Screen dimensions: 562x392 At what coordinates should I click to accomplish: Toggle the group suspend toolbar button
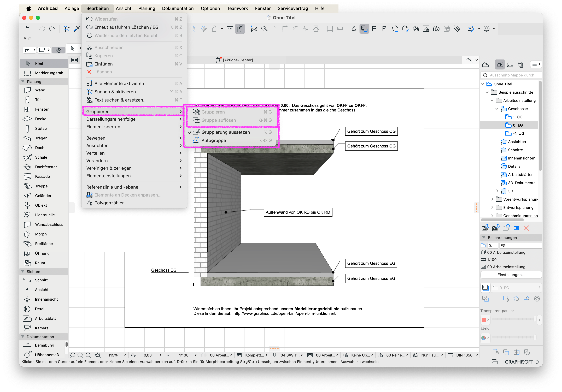[240, 29]
